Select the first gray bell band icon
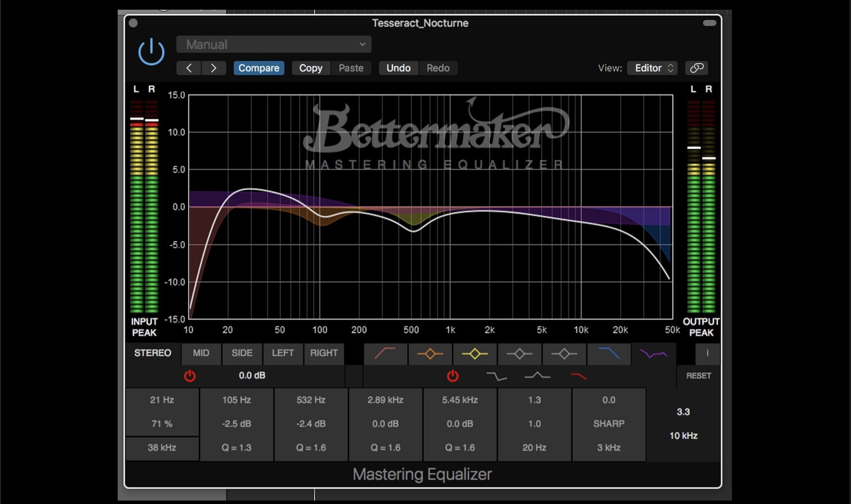Viewport: 851px width, 504px height. [x=519, y=354]
